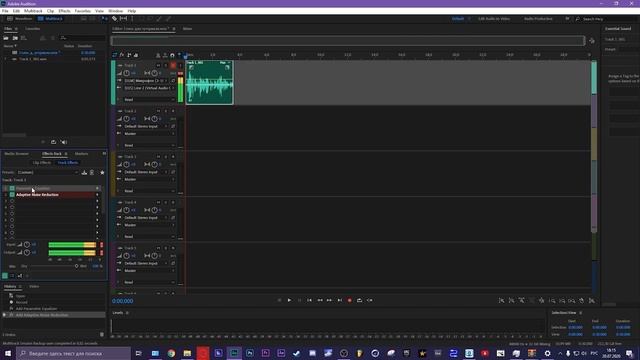
Task: Show the EQ track controls
Action: (x=136, y=55)
